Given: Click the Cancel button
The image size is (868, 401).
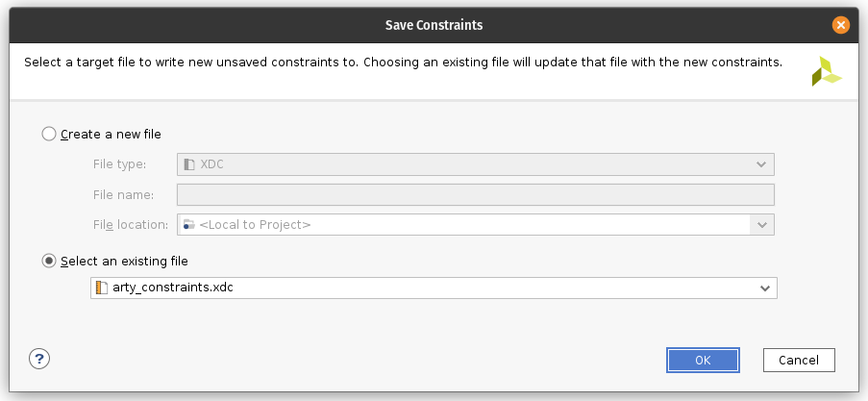Looking at the screenshot, I should [x=799, y=360].
